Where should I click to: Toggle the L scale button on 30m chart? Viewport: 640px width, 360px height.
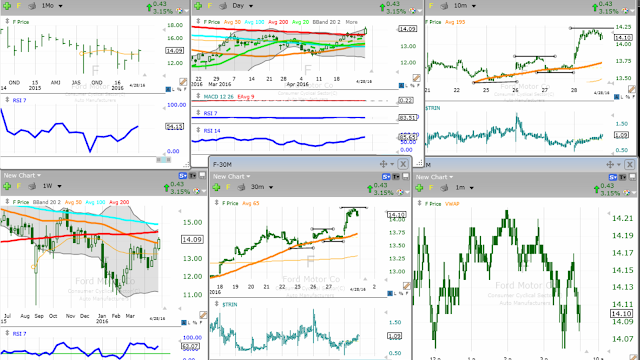396,293
